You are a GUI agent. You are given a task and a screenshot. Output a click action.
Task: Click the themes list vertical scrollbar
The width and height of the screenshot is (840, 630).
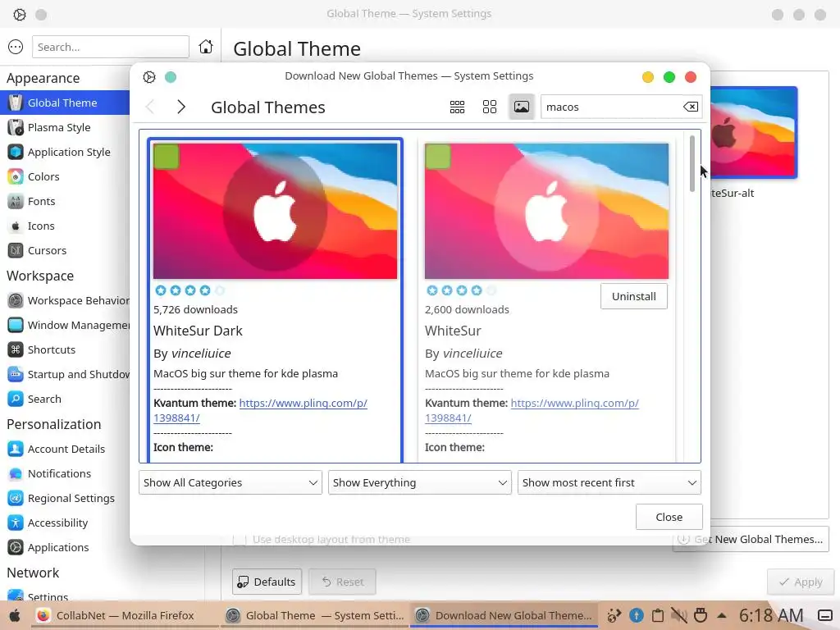[x=692, y=163]
